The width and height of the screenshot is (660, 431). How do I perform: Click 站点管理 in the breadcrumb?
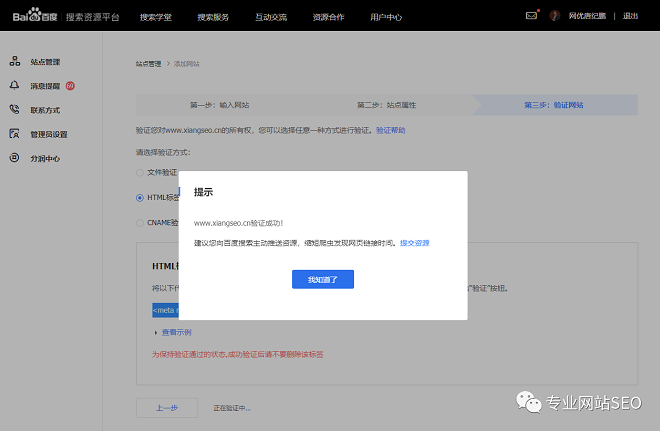click(x=148, y=64)
